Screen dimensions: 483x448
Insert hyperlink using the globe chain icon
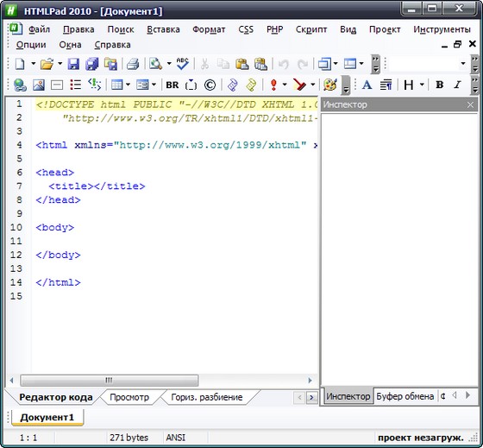(20, 85)
